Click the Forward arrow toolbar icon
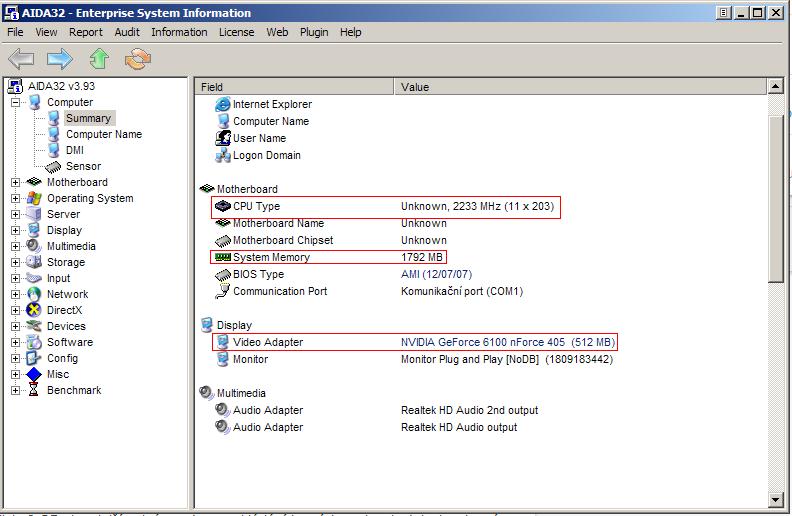Viewport: 792px width, 516px height. tap(59, 59)
